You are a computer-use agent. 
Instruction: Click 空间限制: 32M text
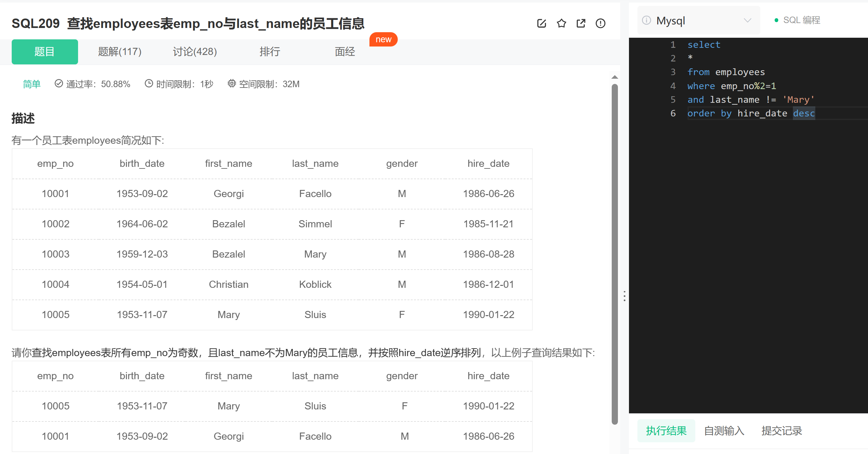tap(269, 84)
